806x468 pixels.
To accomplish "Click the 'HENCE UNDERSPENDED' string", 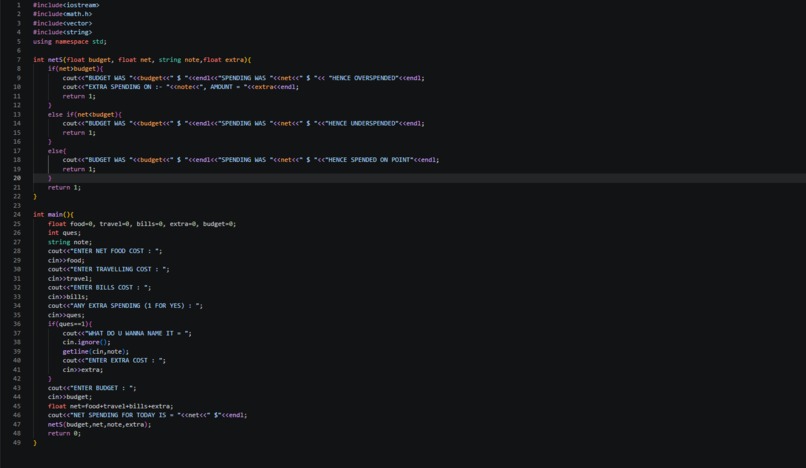I will (x=362, y=123).
